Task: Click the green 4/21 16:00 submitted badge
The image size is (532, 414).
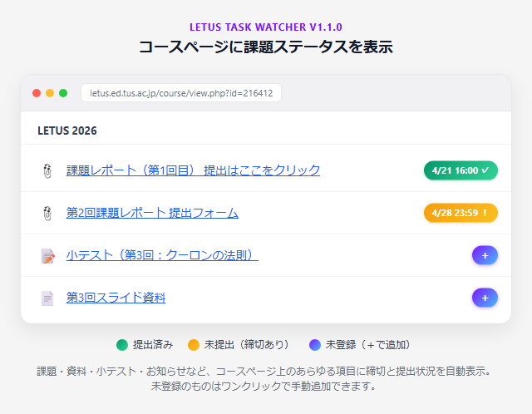Action: (x=461, y=170)
